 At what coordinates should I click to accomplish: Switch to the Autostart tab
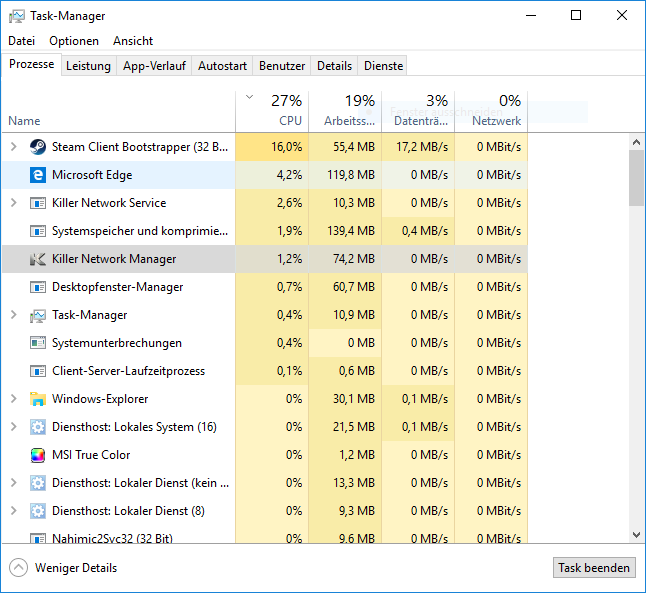tap(222, 66)
